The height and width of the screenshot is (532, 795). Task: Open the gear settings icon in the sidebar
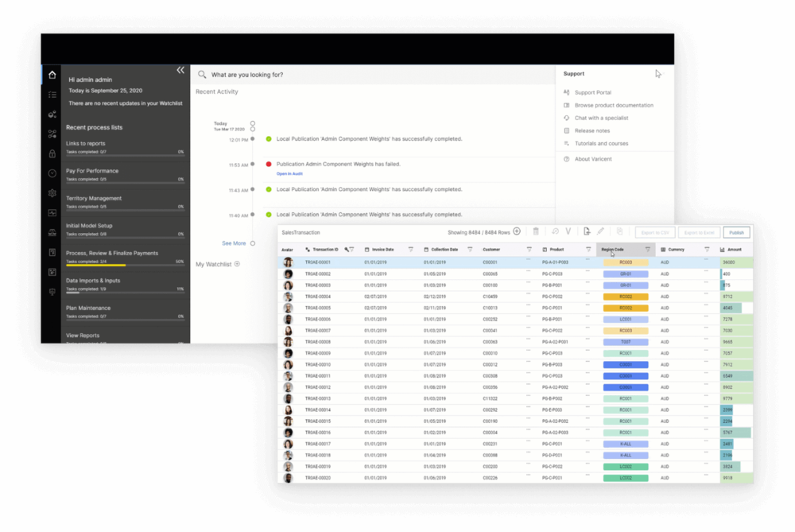pos(52,193)
